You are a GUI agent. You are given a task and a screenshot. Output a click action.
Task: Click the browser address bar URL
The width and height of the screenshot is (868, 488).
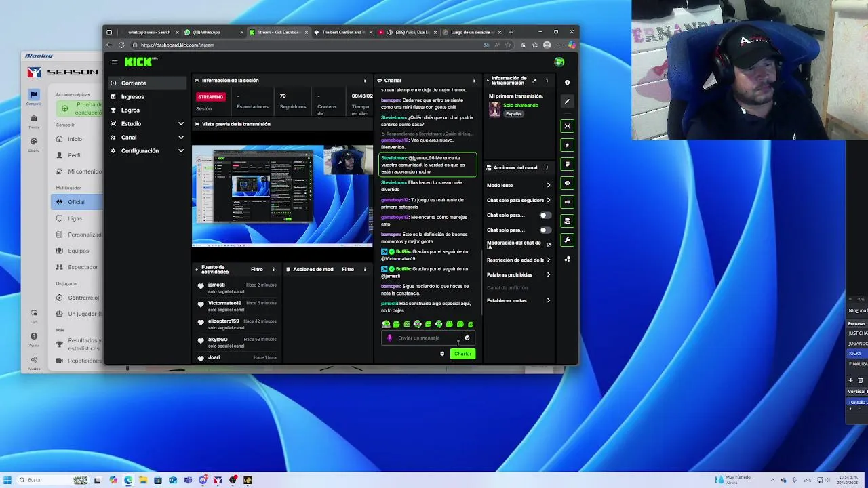tap(178, 45)
